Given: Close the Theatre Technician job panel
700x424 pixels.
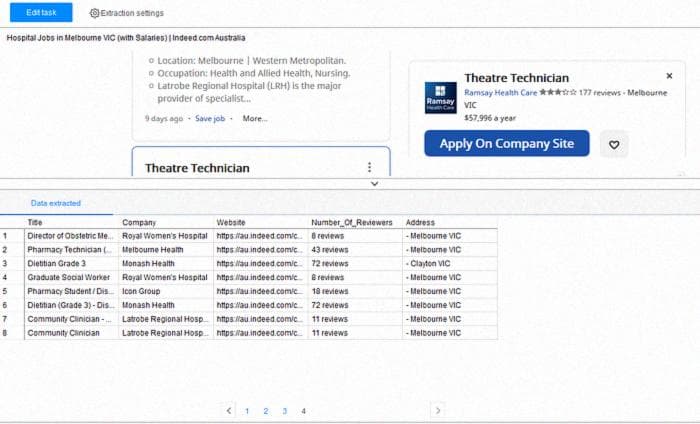Looking at the screenshot, I should (x=669, y=76).
